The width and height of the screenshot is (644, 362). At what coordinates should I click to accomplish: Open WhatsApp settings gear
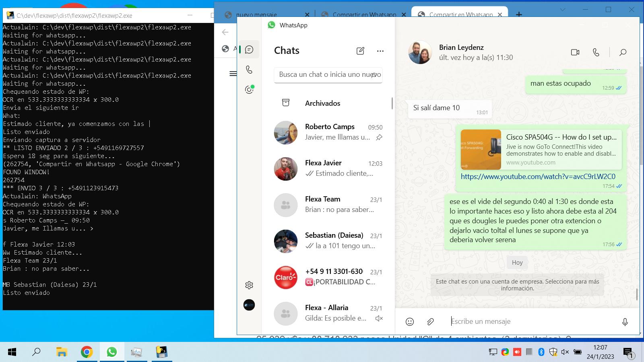249,285
